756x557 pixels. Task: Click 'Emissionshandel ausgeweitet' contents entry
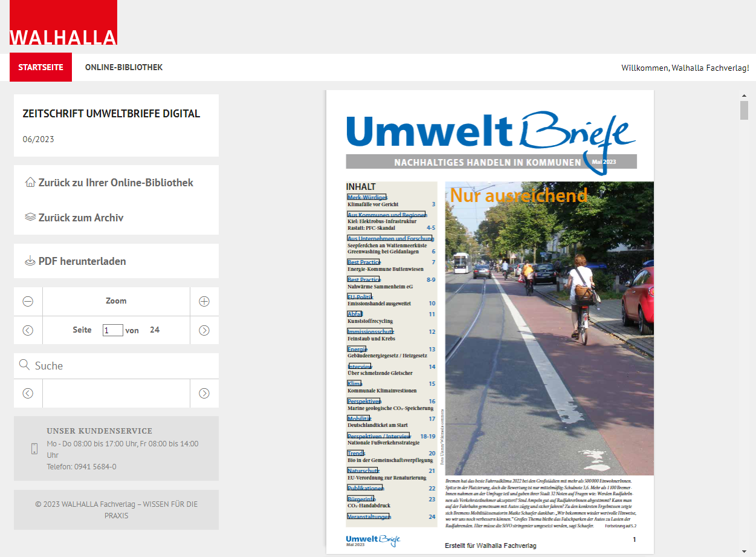click(379, 304)
